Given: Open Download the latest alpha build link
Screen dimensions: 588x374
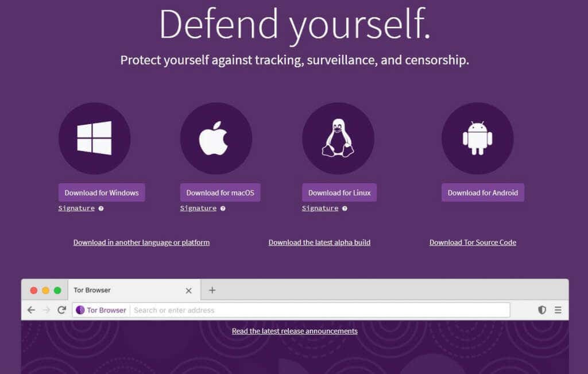Looking at the screenshot, I should [x=319, y=242].
